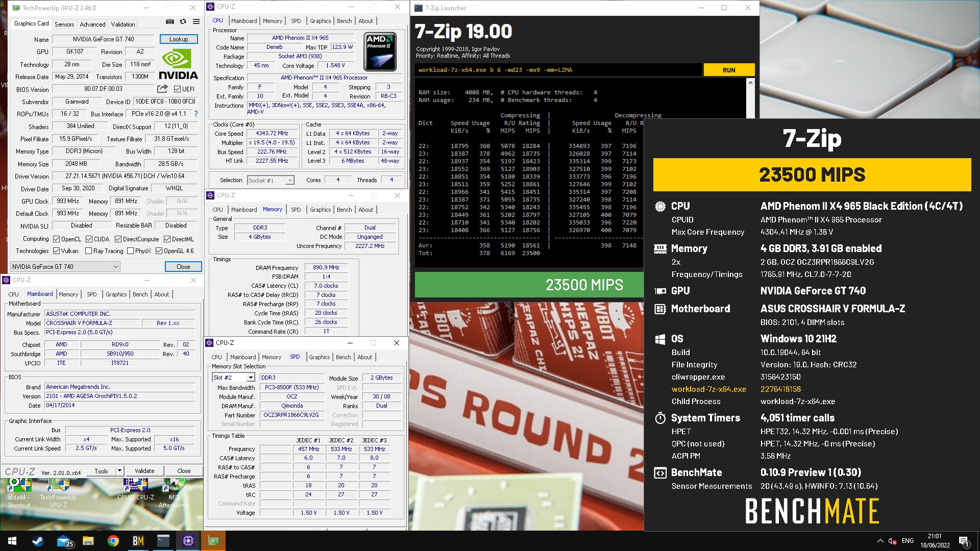Click the 7-Zip output scrollbar up arrow

pyautogui.click(x=750, y=83)
